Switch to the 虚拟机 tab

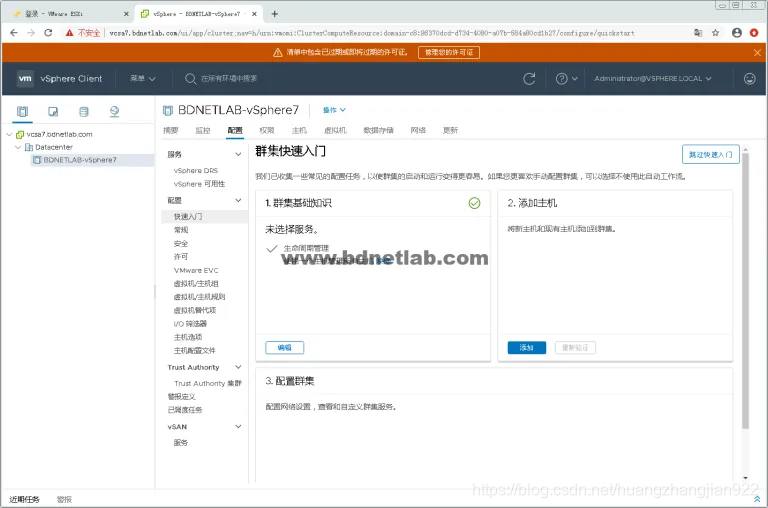coord(335,130)
